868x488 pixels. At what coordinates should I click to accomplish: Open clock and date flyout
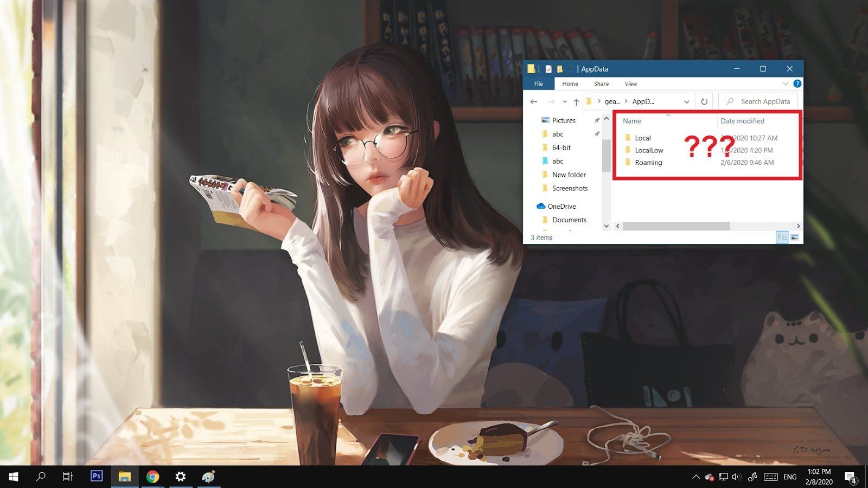click(x=819, y=477)
